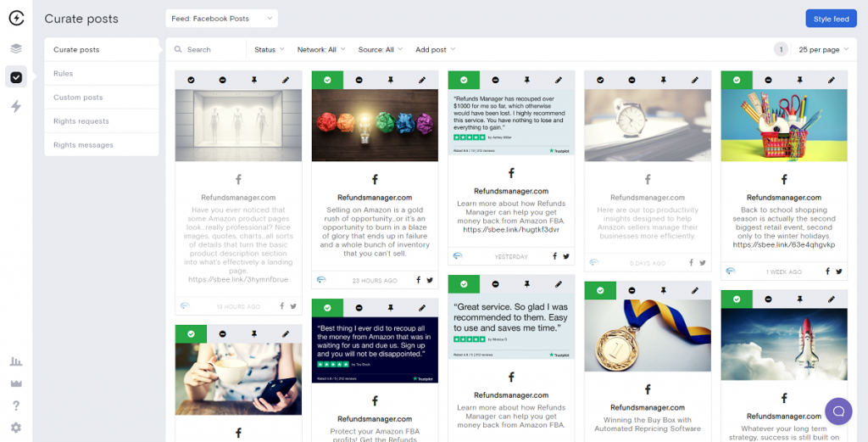Open the 25 per page dropdown
Screen dimensions: 868x442
(824, 49)
